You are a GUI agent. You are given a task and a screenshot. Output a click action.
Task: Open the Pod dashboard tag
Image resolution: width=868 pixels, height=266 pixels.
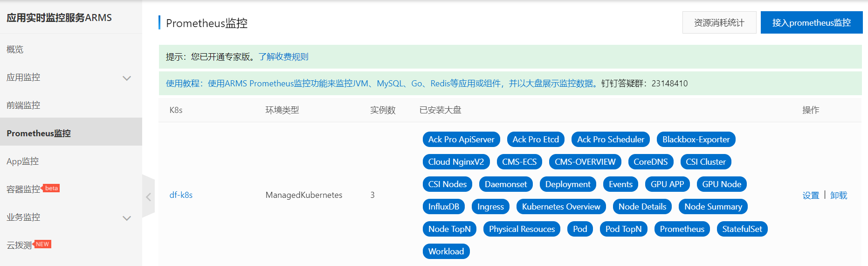(x=580, y=229)
